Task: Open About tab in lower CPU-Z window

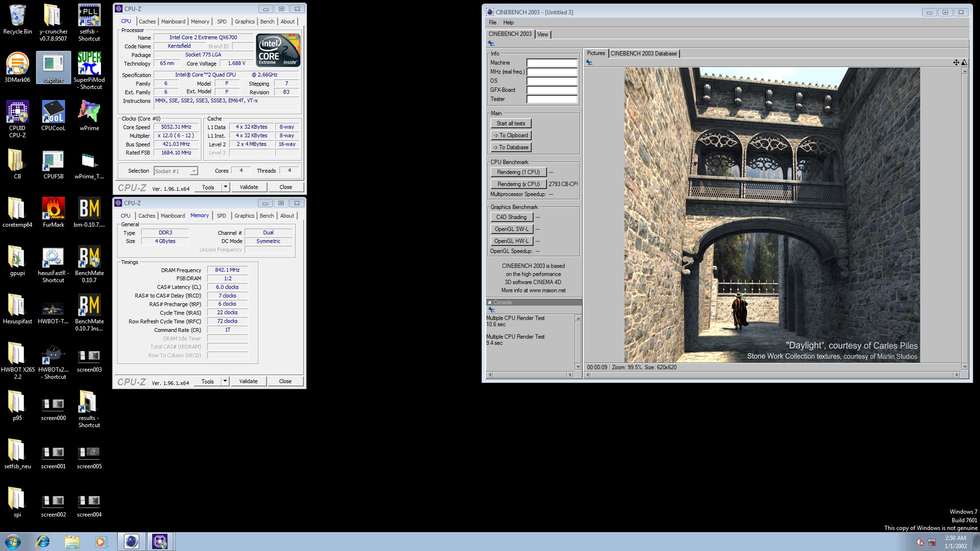Action: [x=287, y=216]
